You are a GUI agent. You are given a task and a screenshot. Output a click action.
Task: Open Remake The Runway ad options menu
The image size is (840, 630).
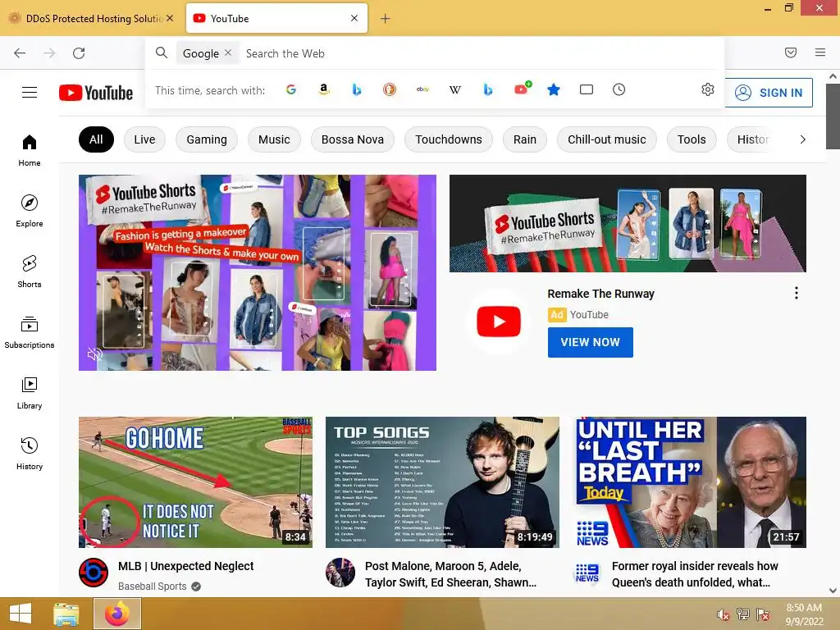(x=797, y=293)
